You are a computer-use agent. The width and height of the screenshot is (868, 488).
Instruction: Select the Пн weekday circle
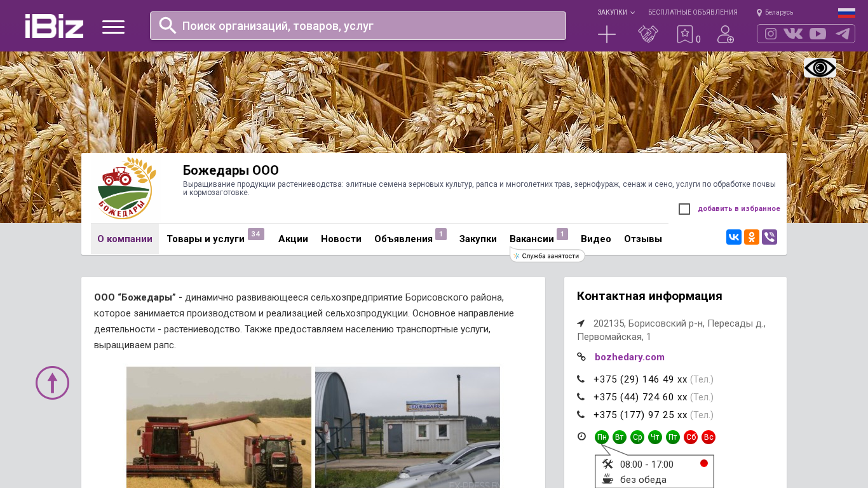point(602,437)
